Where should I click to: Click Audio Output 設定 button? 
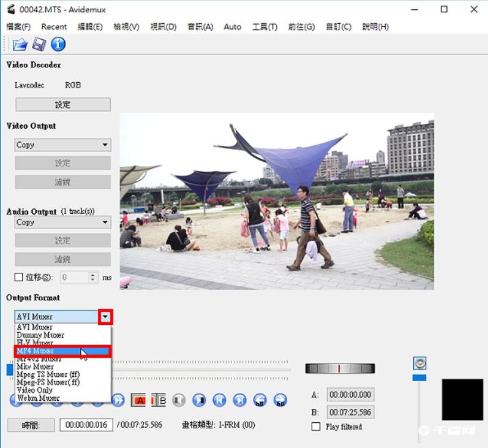pyautogui.click(x=63, y=240)
